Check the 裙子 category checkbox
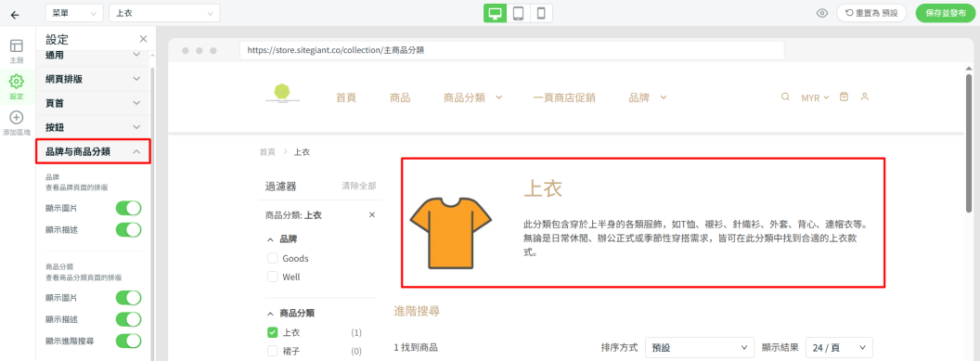The width and height of the screenshot is (980, 361). click(273, 351)
